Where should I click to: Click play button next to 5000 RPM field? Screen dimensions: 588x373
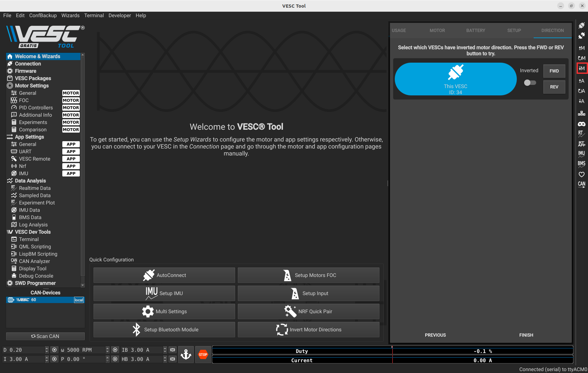(x=115, y=350)
